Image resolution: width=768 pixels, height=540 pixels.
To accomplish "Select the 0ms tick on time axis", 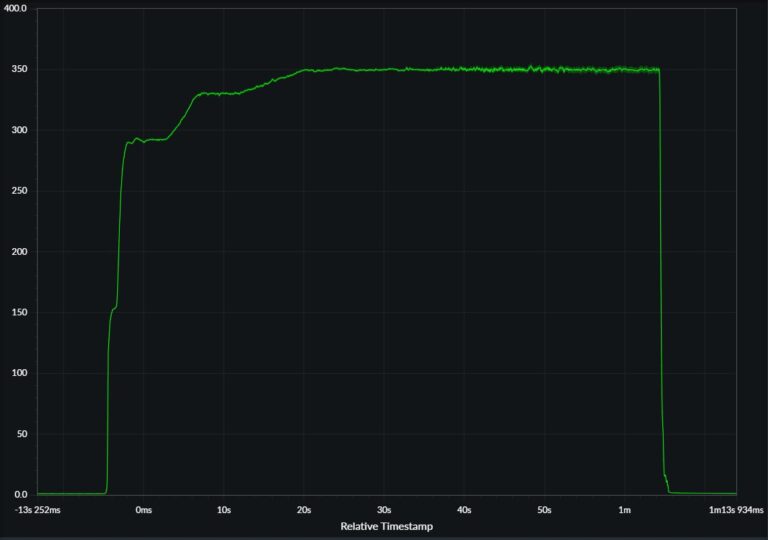I will [x=144, y=510].
